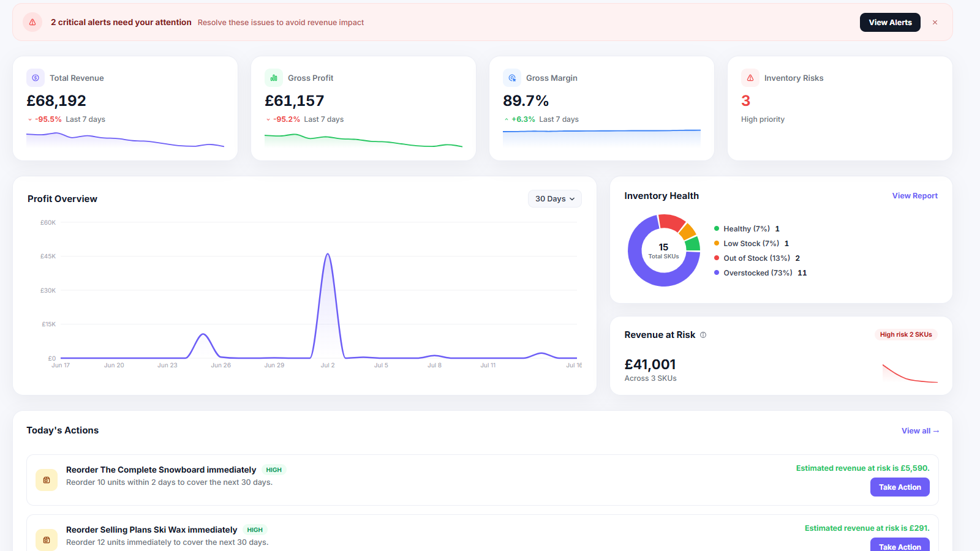The height and width of the screenshot is (551, 980).
Task: Click the High risk 2 SKUs badge
Action: pyautogui.click(x=906, y=335)
